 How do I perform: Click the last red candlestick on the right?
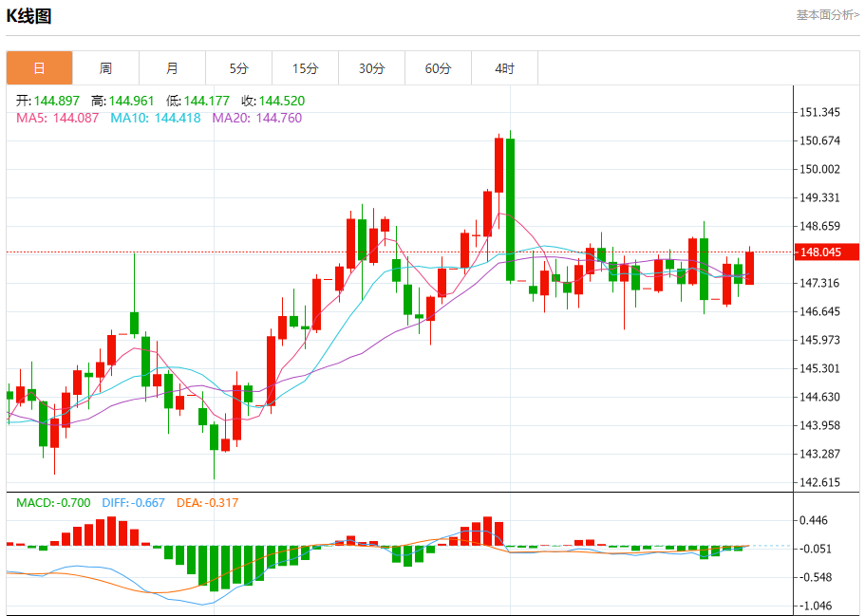pos(750,268)
